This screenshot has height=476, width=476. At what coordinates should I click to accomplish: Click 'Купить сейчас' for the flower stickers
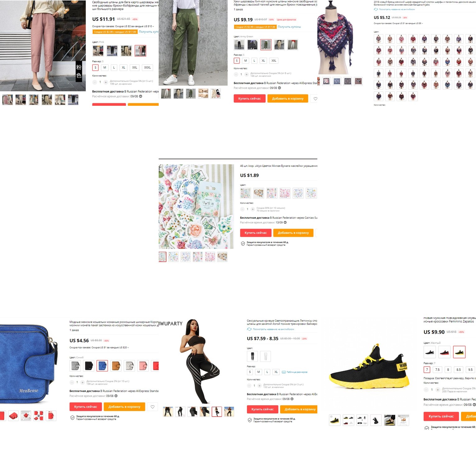click(256, 233)
